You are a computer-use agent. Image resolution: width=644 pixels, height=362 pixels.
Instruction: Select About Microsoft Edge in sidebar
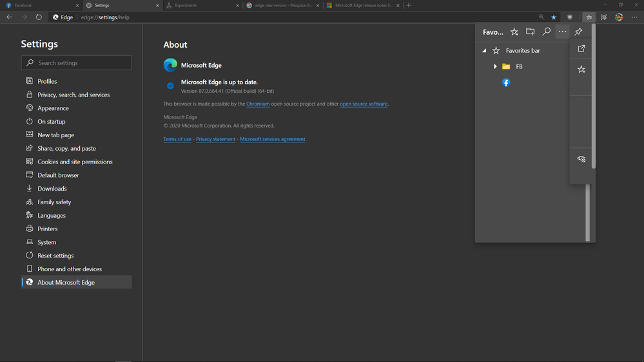[x=77, y=282]
